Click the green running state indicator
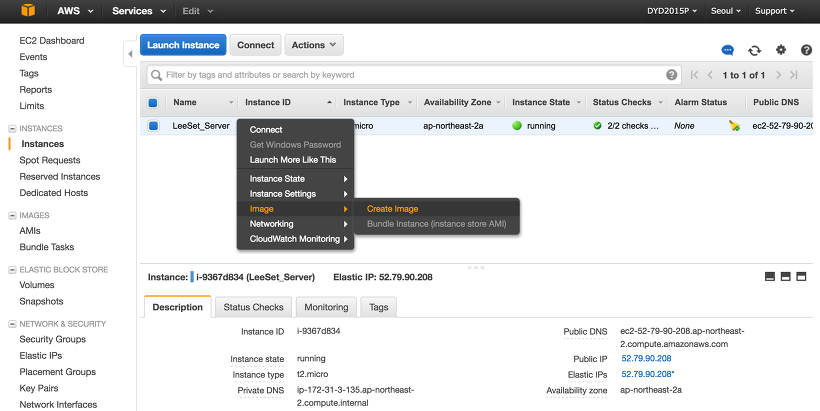Image resolution: width=820 pixels, height=411 pixels. click(517, 125)
